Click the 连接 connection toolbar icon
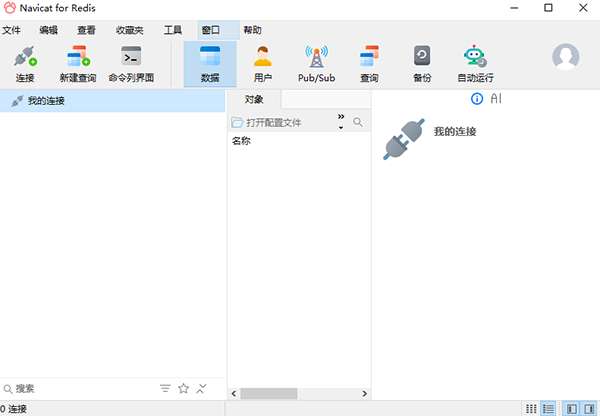Image resolution: width=600 pixels, height=416 pixels. click(x=25, y=64)
